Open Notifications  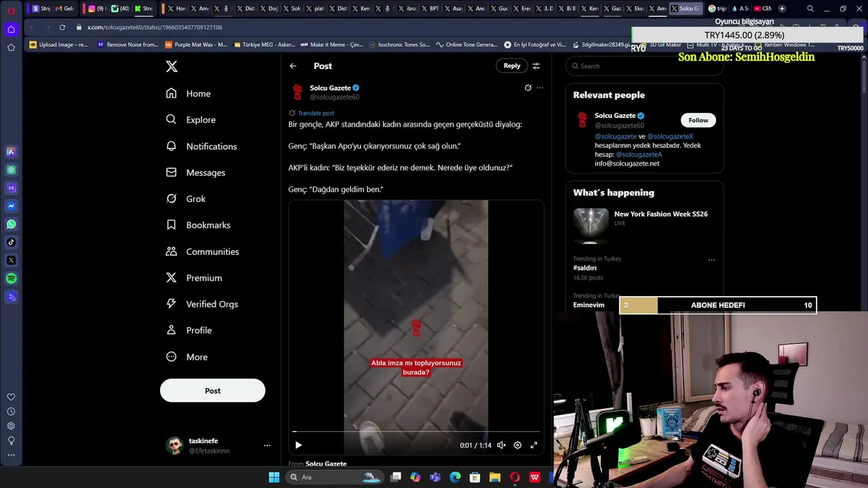click(x=201, y=146)
